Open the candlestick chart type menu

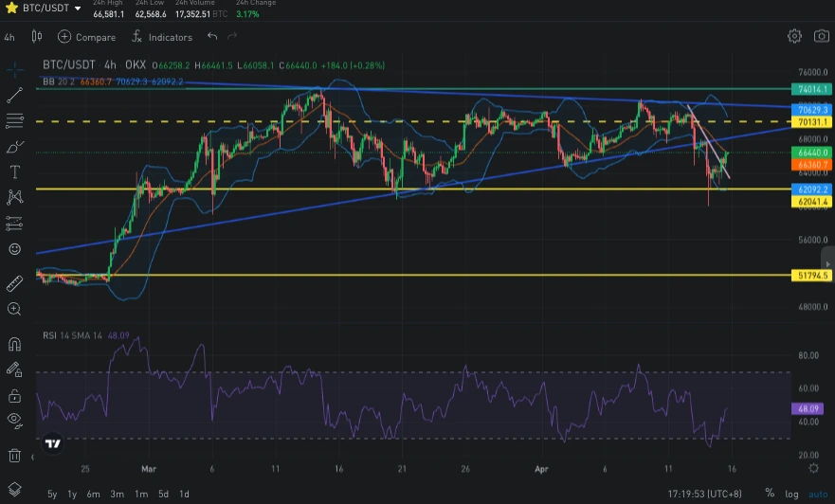pyautogui.click(x=37, y=37)
